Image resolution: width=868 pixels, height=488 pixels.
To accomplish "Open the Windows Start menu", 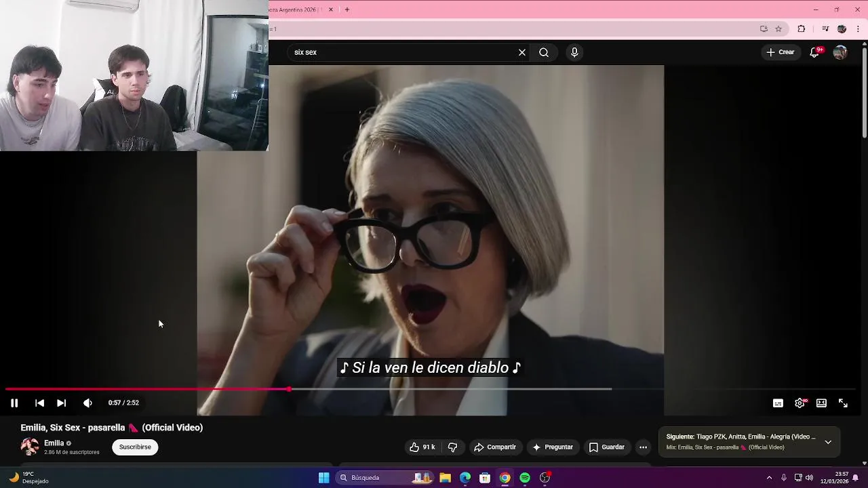I will (x=324, y=478).
